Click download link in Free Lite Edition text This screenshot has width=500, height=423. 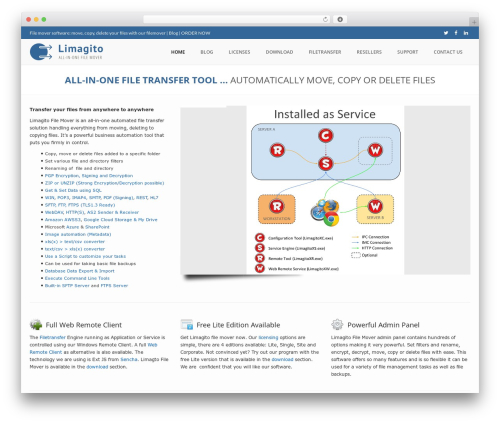coord(282,359)
